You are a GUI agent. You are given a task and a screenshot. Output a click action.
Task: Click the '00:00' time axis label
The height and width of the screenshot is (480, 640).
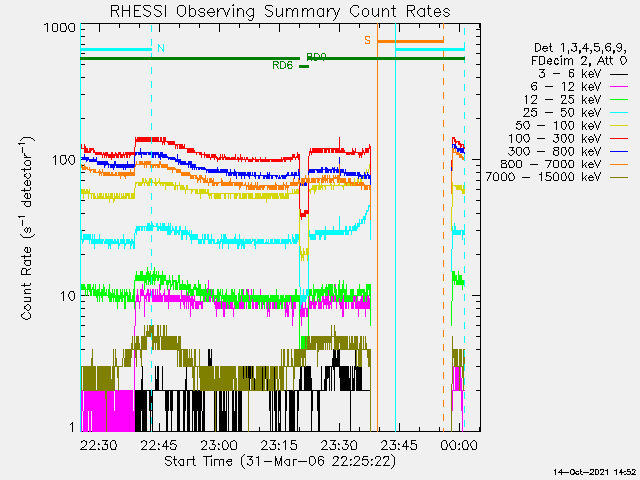coord(459,445)
